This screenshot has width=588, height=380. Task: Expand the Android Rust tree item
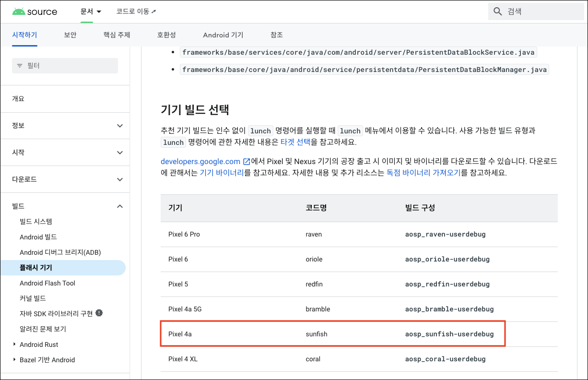14,344
